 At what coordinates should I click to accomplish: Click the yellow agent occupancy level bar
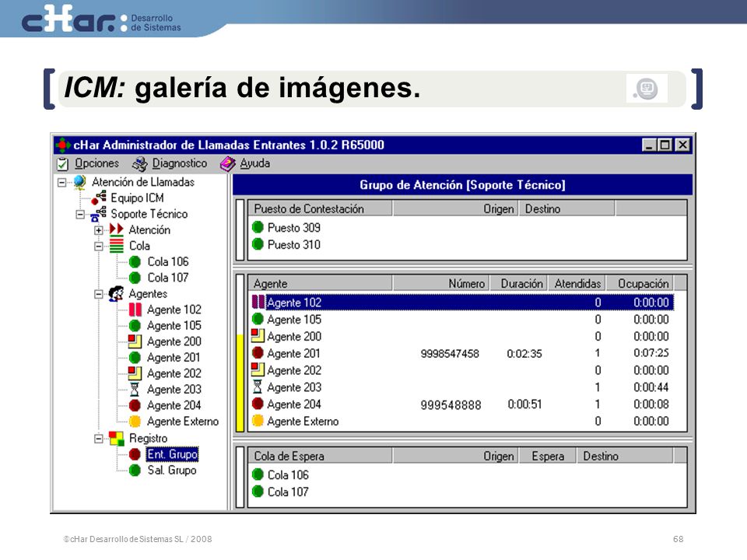[x=240, y=383]
